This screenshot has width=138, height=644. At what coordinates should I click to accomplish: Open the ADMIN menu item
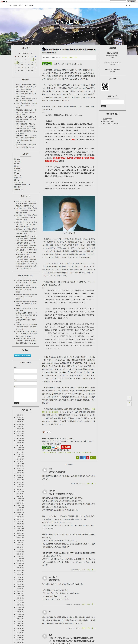pyautogui.click(x=31, y=5)
